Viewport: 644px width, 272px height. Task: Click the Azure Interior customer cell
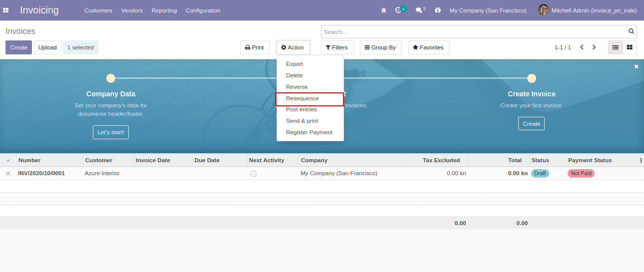[102, 173]
